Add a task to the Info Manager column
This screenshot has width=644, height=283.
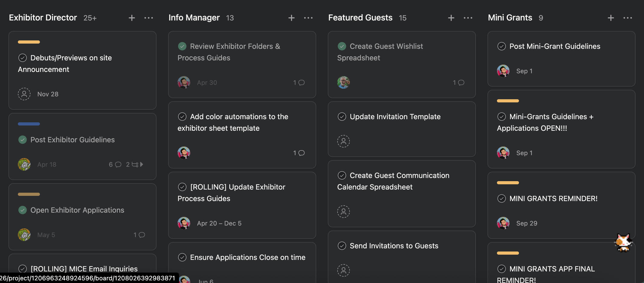tap(291, 18)
